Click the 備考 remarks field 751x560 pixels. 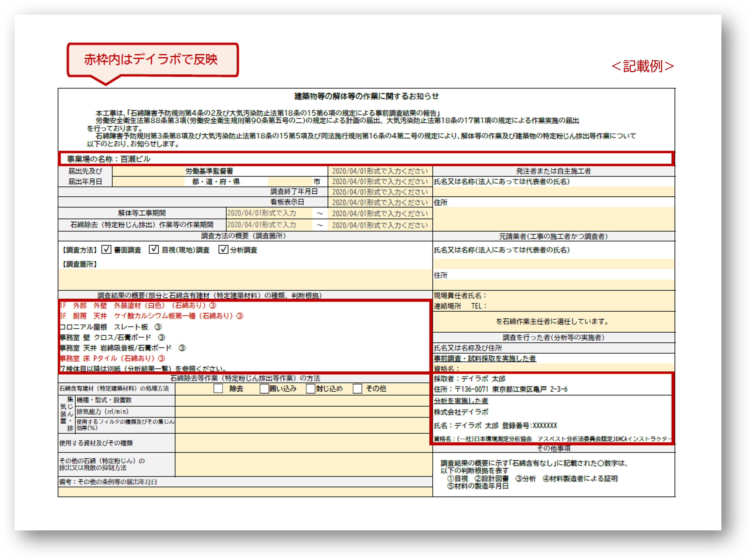pyautogui.click(x=245, y=492)
